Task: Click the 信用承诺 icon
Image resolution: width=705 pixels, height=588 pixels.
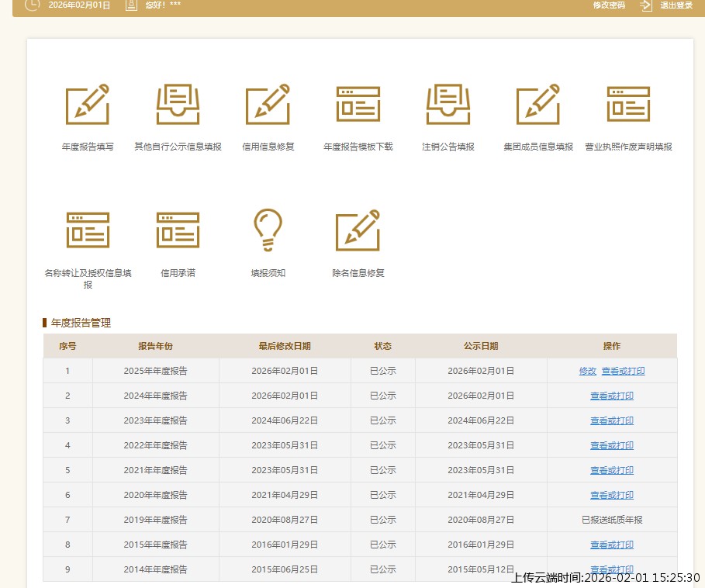Action: [x=178, y=230]
